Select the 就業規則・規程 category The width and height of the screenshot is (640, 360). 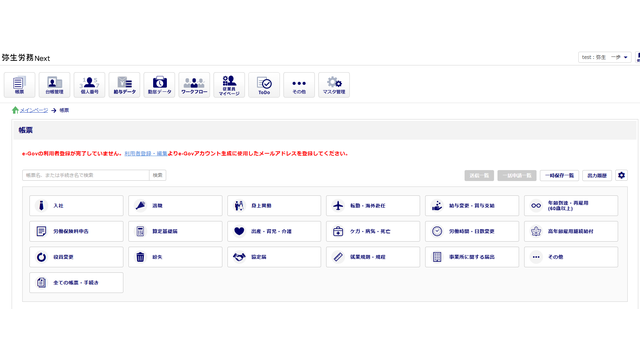coord(373,257)
